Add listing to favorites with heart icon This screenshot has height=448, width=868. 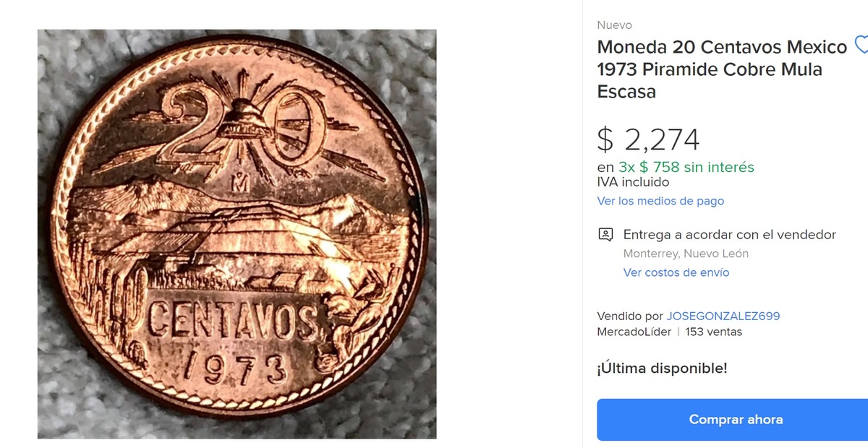[861, 45]
